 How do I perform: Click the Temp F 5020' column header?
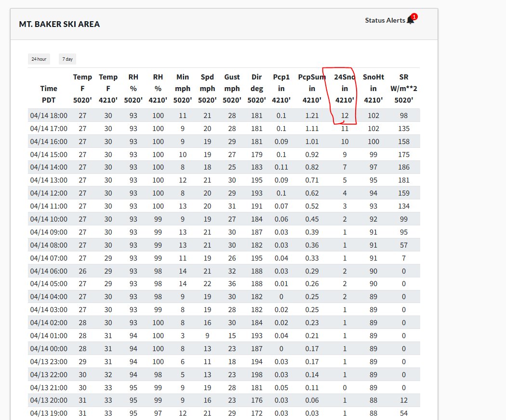point(82,89)
